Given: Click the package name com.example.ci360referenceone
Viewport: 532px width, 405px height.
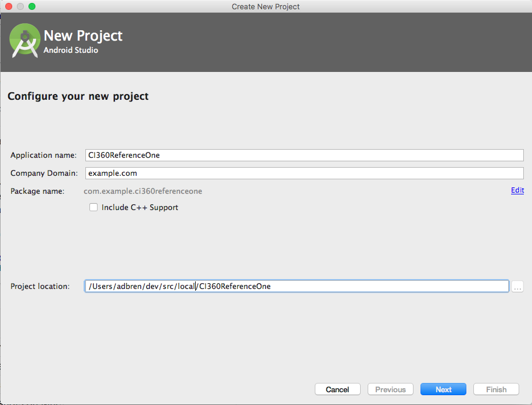Looking at the screenshot, I should pyautogui.click(x=144, y=191).
